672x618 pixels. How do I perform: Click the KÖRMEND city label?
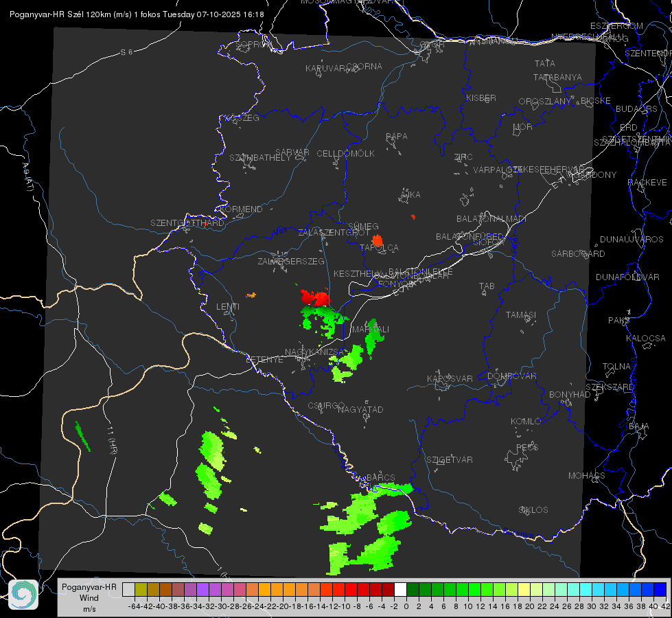click(x=240, y=209)
